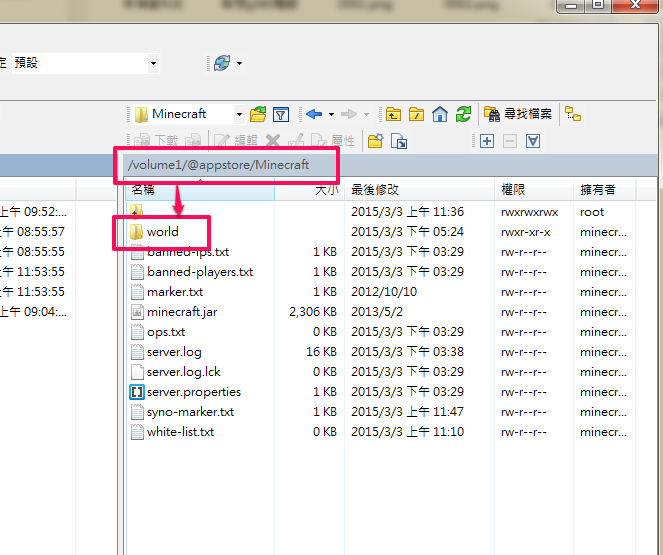The height and width of the screenshot is (555, 663).
Task: Select the banned-ips.txt file
Action: click(x=188, y=252)
